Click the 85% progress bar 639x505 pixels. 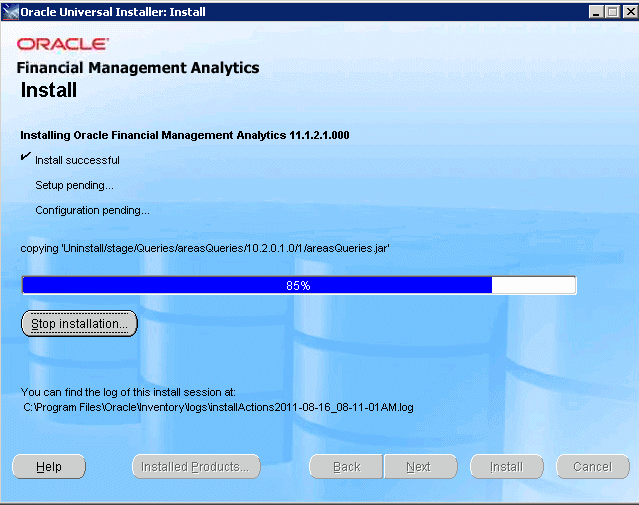(299, 285)
